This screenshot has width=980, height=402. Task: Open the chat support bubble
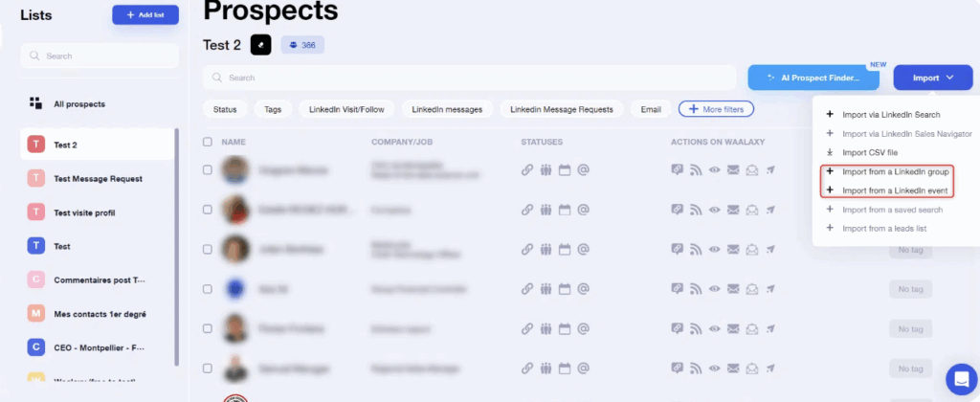(x=961, y=379)
